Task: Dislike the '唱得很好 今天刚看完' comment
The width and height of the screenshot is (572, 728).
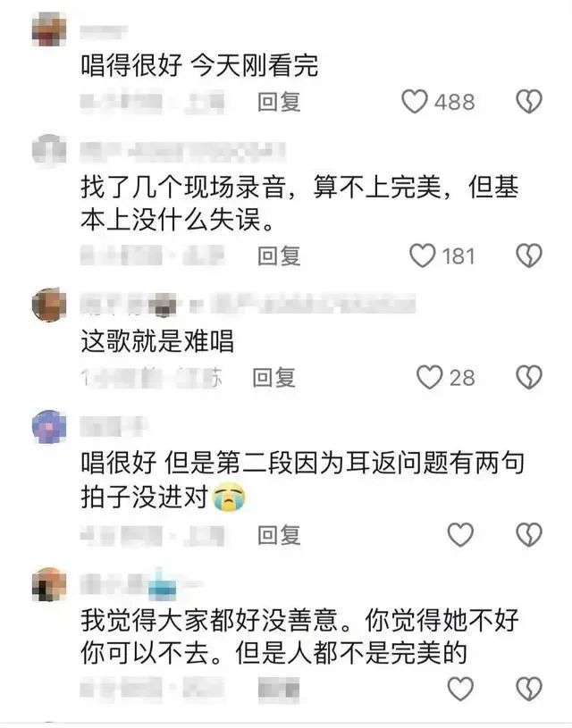Action: [x=529, y=102]
